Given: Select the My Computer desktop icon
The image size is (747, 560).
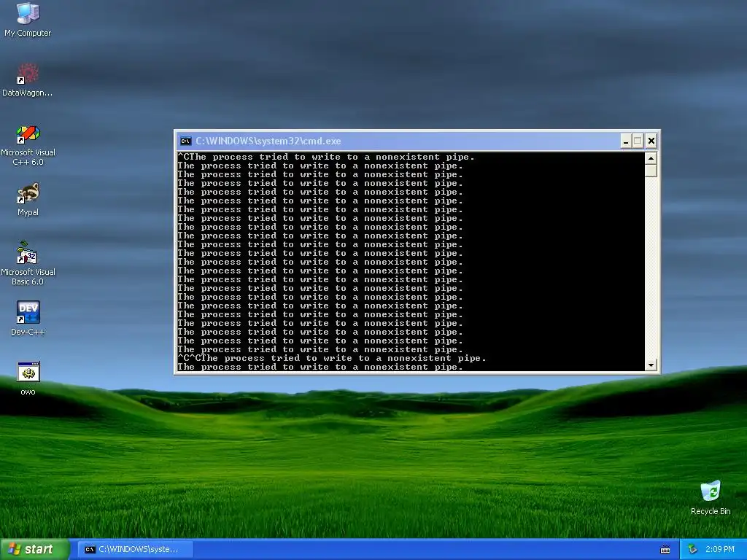Looking at the screenshot, I should tap(28, 19).
